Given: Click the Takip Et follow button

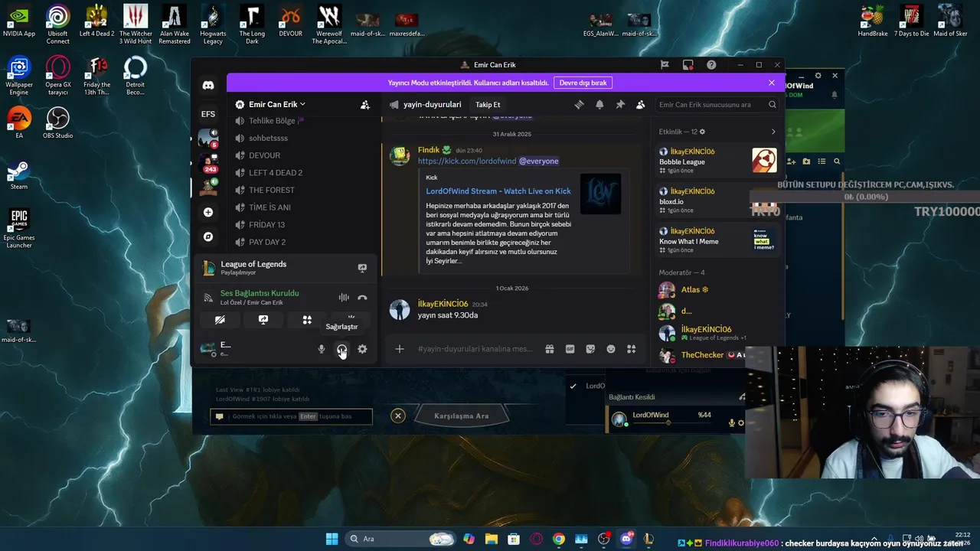Looking at the screenshot, I should click(x=488, y=105).
